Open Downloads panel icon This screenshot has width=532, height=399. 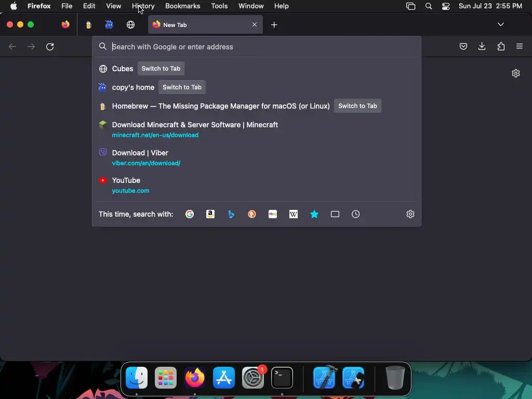pyautogui.click(x=482, y=46)
